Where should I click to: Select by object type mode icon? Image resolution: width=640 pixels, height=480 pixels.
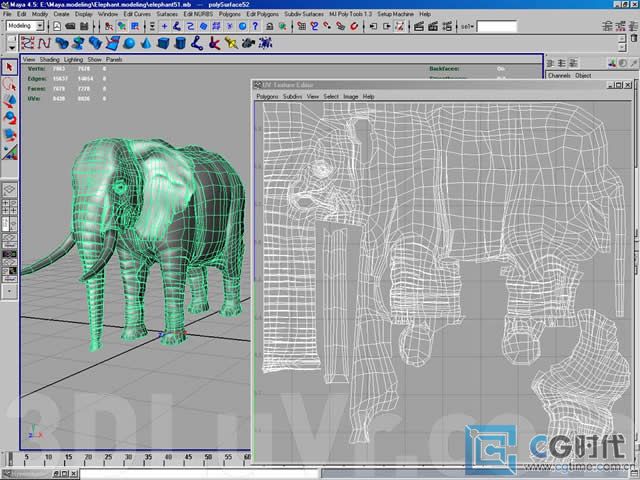122,27
